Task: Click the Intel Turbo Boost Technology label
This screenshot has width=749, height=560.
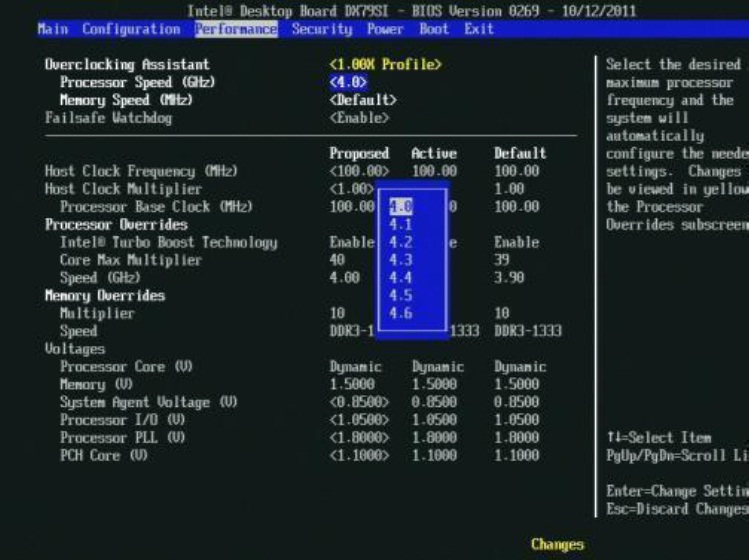Action: point(169,242)
